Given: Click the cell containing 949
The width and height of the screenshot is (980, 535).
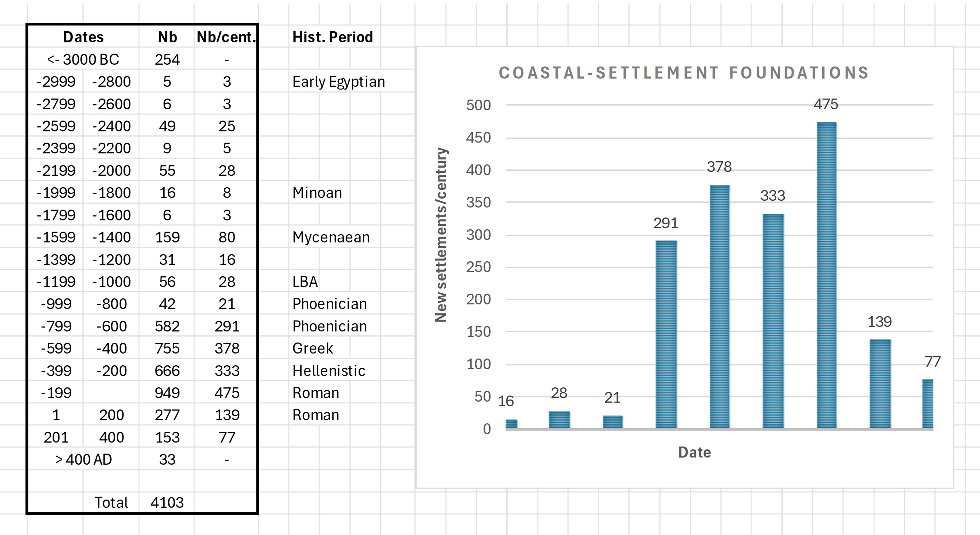Looking at the screenshot, I should click(167, 393).
